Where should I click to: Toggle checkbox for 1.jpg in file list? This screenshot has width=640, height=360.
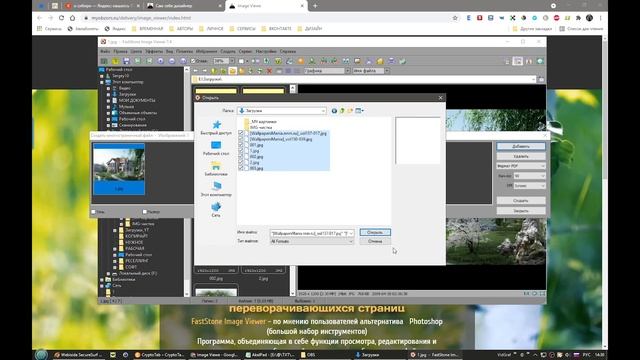pos(241,151)
